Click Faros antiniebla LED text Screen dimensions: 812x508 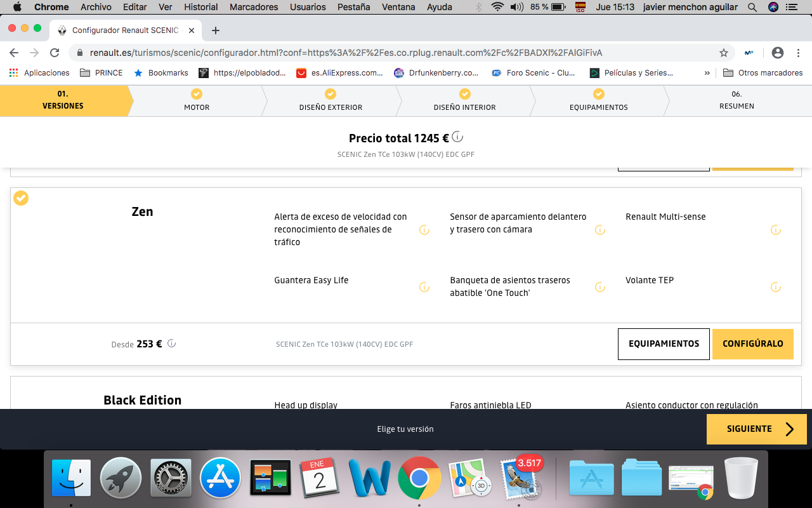point(490,405)
